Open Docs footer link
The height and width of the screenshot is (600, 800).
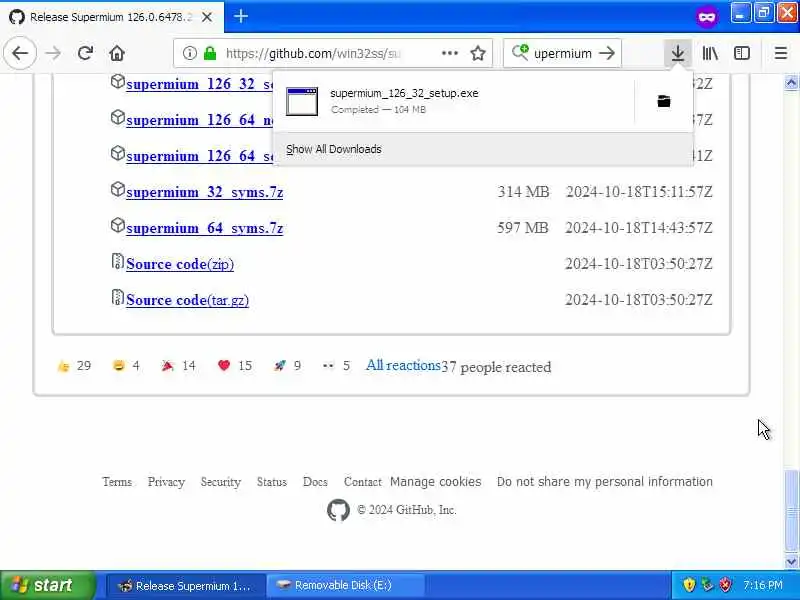tap(315, 482)
